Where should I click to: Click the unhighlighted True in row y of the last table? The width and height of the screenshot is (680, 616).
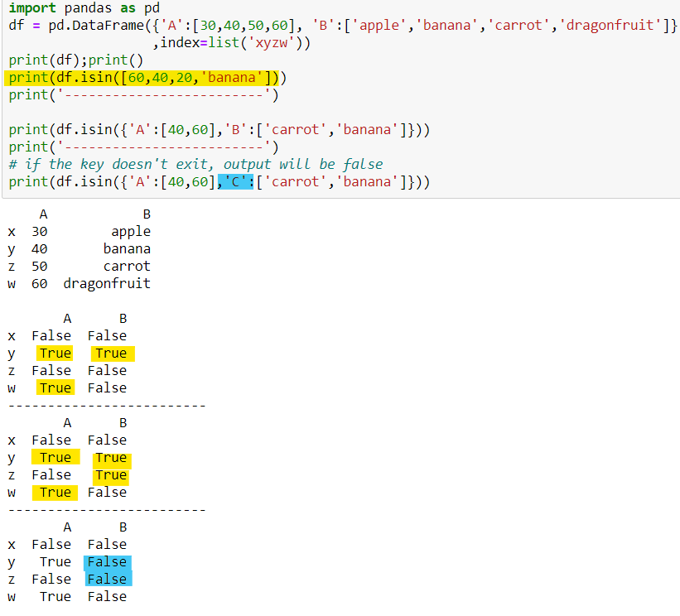click(55, 562)
